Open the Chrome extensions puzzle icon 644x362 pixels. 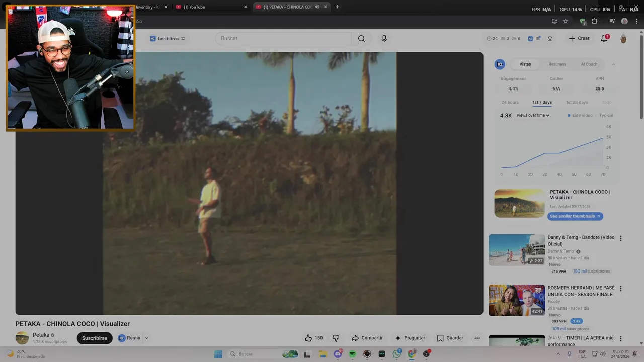pyautogui.click(x=595, y=21)
